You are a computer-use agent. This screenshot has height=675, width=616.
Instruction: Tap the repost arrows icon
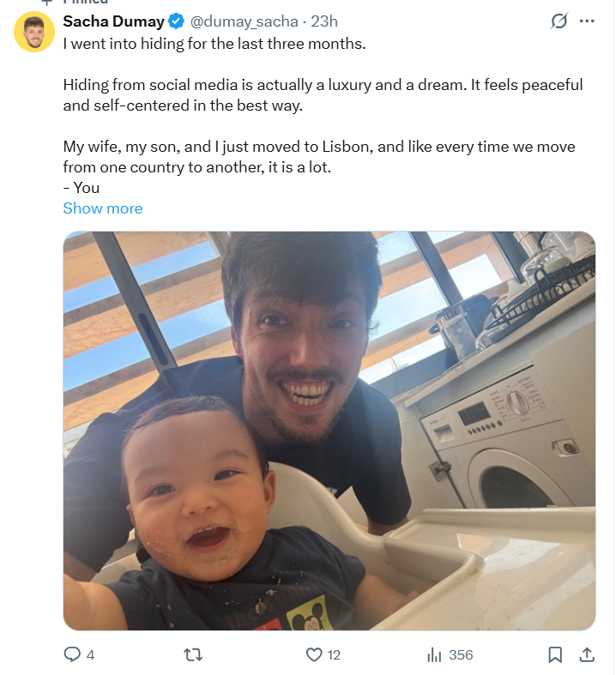point(193,654)
